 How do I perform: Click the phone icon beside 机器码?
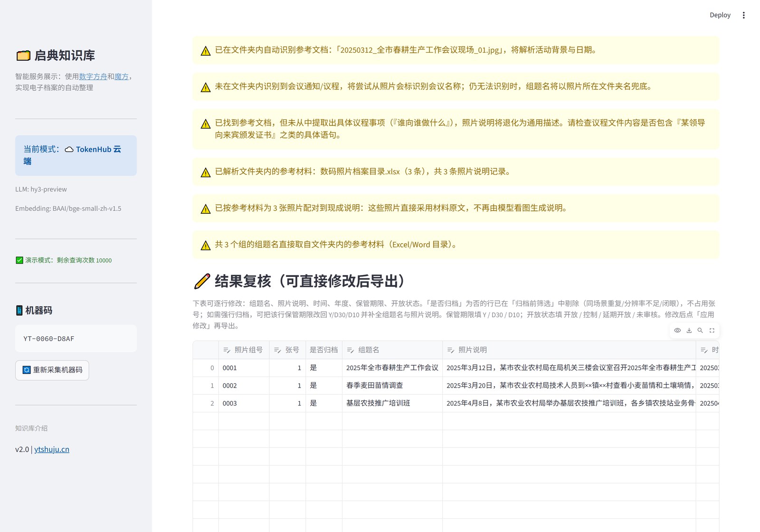[x=19, y=310]
